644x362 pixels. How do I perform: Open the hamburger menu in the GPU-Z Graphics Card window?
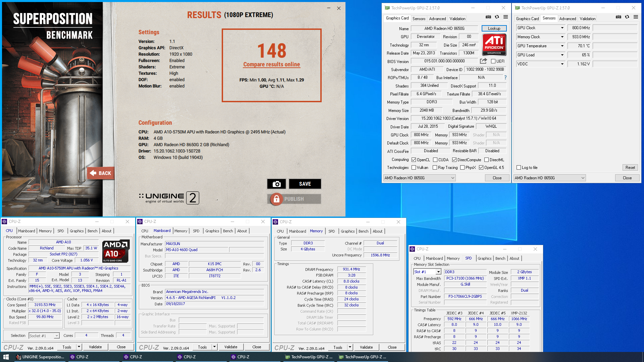tap(505, 17)
